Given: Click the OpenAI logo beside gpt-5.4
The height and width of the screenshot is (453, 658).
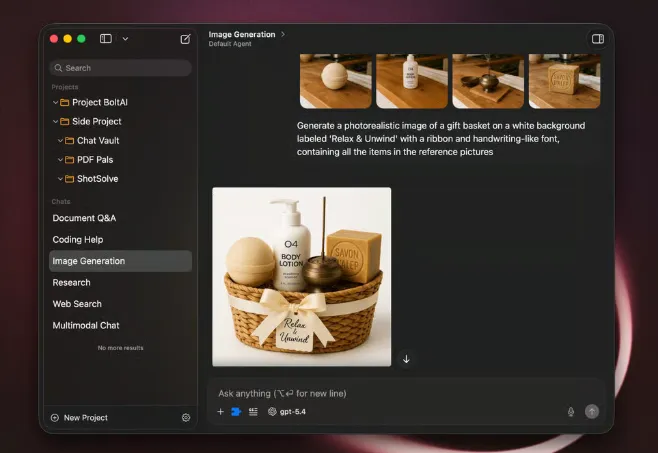Looking at the screenshot, I should 272,412.
